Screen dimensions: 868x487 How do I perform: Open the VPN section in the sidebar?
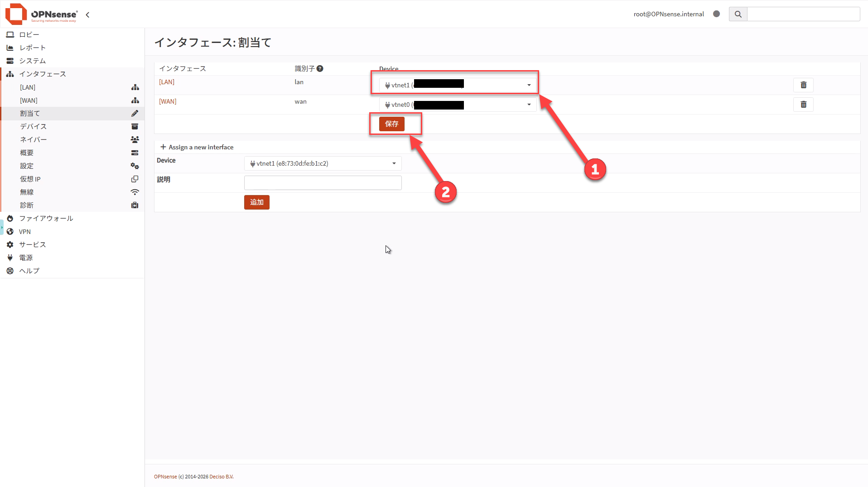click(25, 232)
